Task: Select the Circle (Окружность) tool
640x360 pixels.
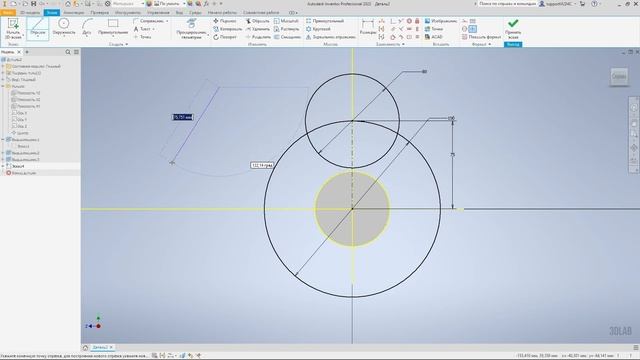Action: (x=64, y=28)
